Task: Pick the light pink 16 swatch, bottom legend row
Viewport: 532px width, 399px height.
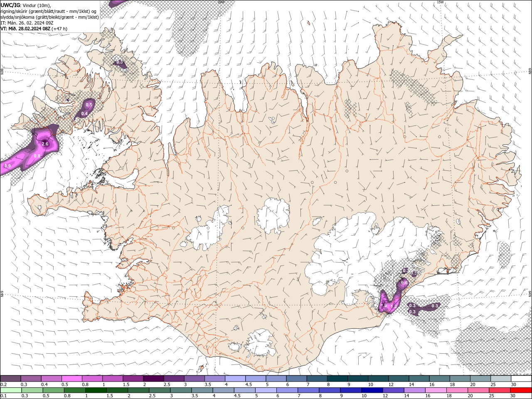Action: coord(436,390)
